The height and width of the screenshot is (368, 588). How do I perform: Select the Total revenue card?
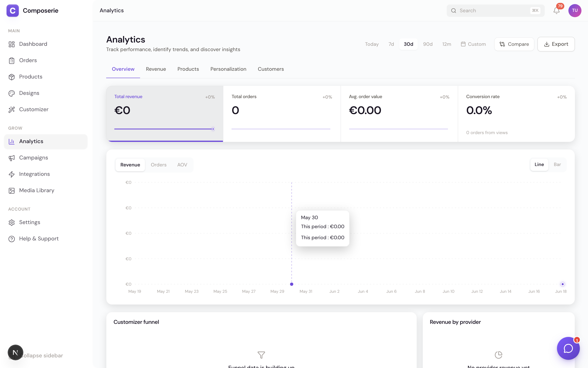pos(165,114)
